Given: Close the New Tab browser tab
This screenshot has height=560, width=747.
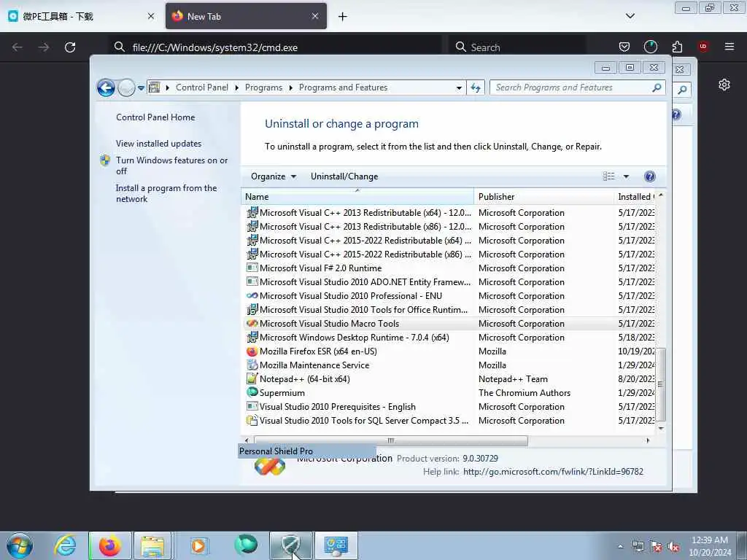Looking at the screenshot, I should pyautogui.click(x=315, y=16).
